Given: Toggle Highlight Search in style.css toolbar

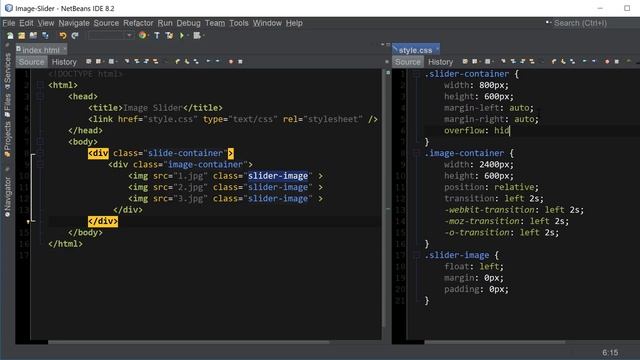Looking at the screenshot, I should click(532, 61).
